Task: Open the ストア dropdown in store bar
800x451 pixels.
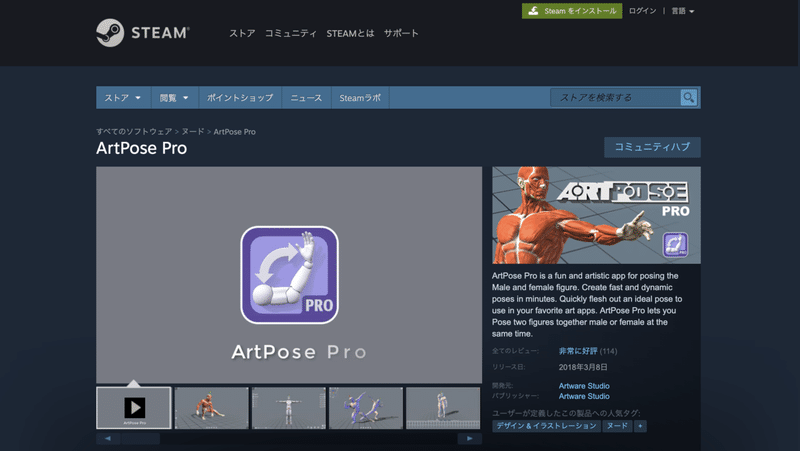Action: [123, 97]
